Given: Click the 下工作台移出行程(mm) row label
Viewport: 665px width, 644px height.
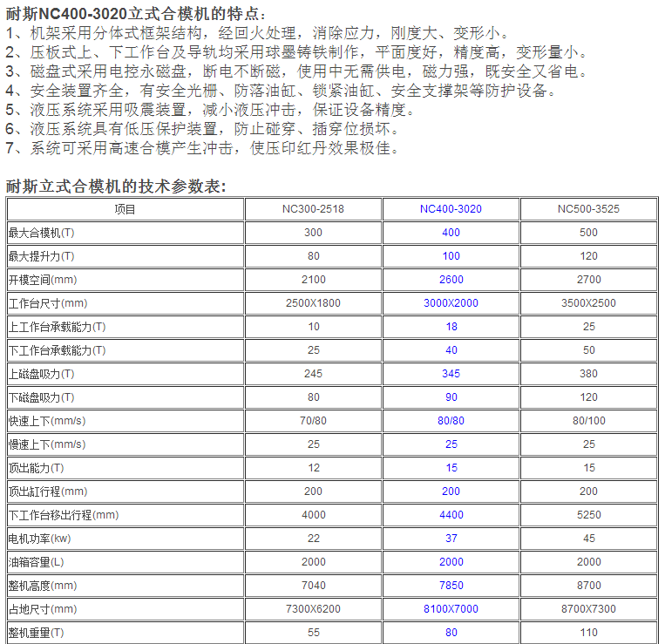Looking at the screenshot, I should tap(64, 515).
